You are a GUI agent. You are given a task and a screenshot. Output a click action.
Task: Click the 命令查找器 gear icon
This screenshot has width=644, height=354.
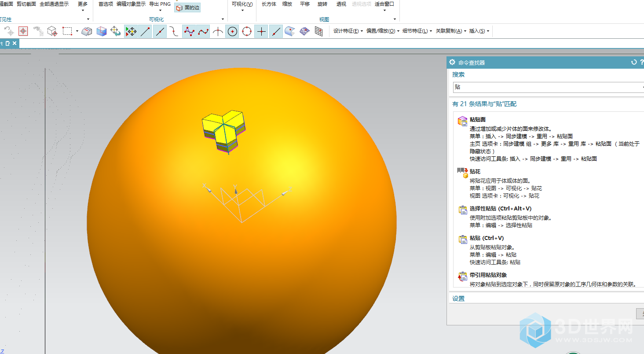tap(452, 63)
